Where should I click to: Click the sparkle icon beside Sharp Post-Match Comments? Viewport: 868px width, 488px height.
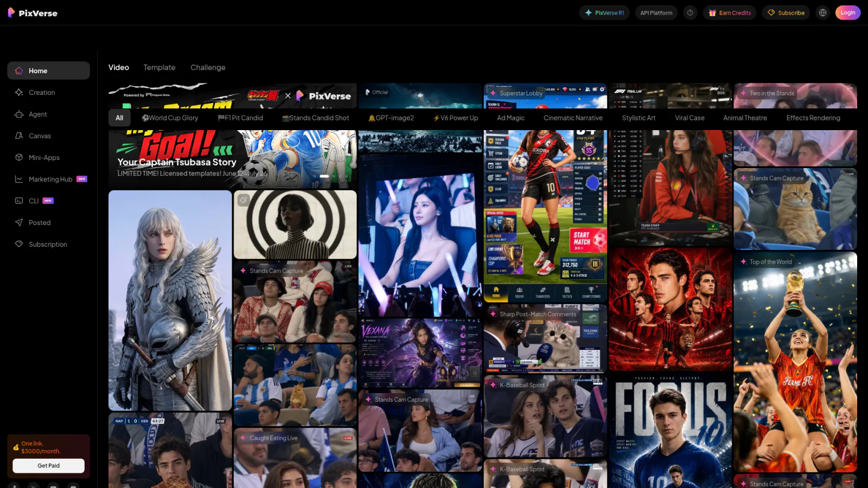click(x=493, y=314)
